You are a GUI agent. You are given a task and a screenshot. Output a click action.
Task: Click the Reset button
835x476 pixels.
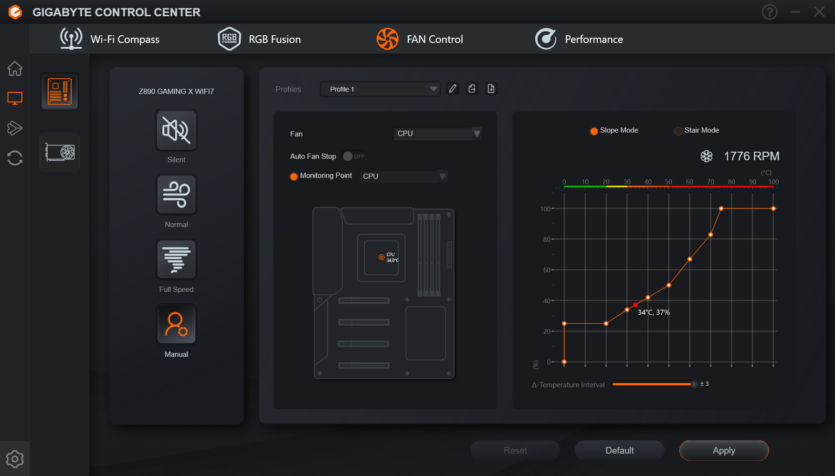(515, 450)
